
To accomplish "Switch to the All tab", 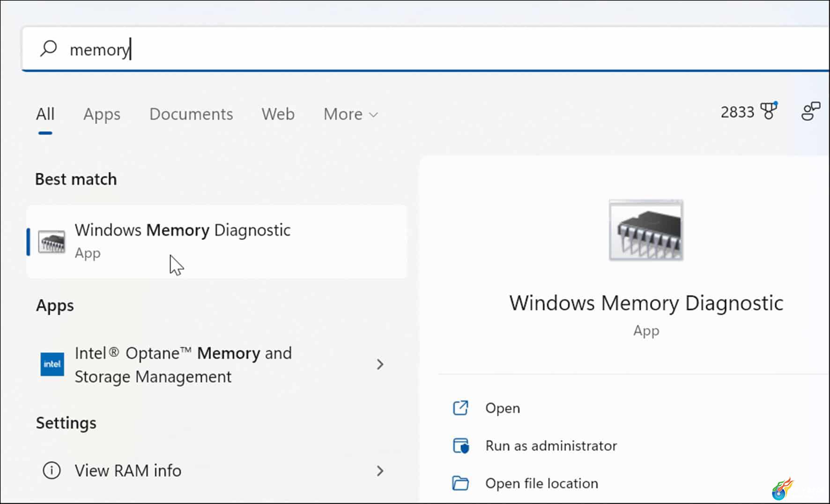I will click(45, 114).
